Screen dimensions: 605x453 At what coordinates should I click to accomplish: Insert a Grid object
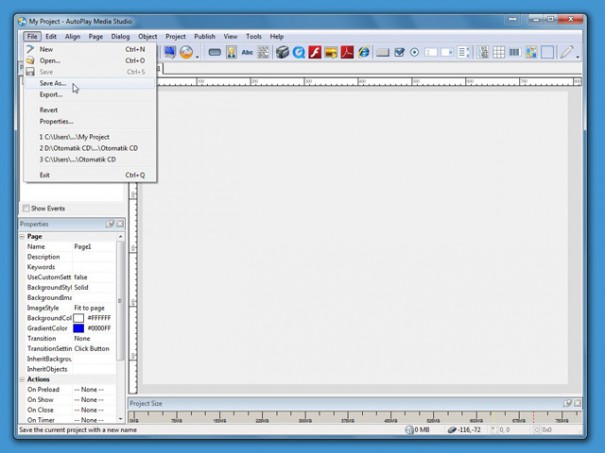click(499, 52)
